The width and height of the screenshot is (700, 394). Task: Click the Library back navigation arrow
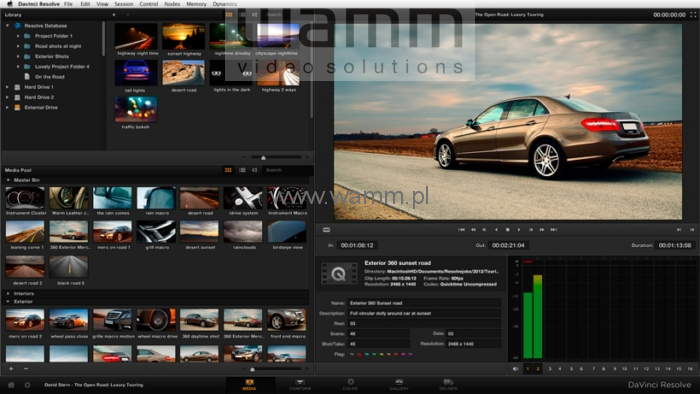pyautogui.click(x=114, y=15)
